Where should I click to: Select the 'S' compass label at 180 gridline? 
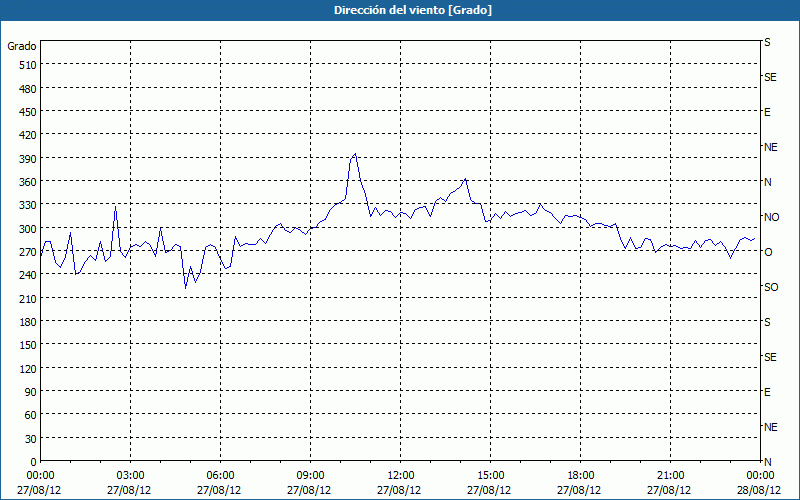coord(767,322)
